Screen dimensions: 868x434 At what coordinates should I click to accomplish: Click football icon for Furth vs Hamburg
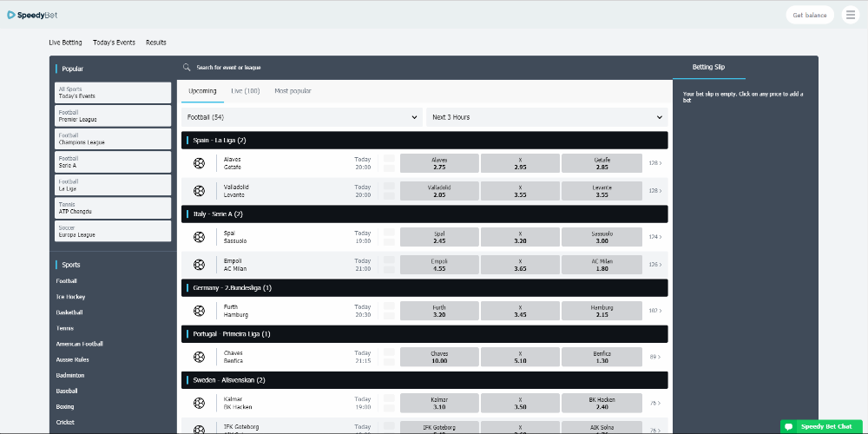tap(199, 311)
